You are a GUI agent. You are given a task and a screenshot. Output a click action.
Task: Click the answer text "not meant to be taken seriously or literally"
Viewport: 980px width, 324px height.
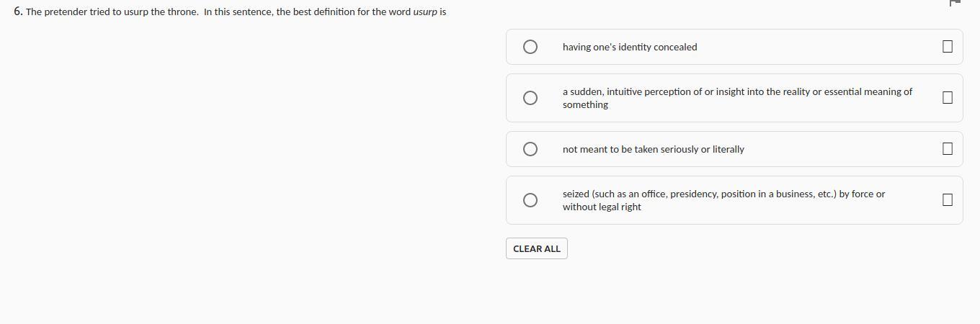tap(653, 150)
